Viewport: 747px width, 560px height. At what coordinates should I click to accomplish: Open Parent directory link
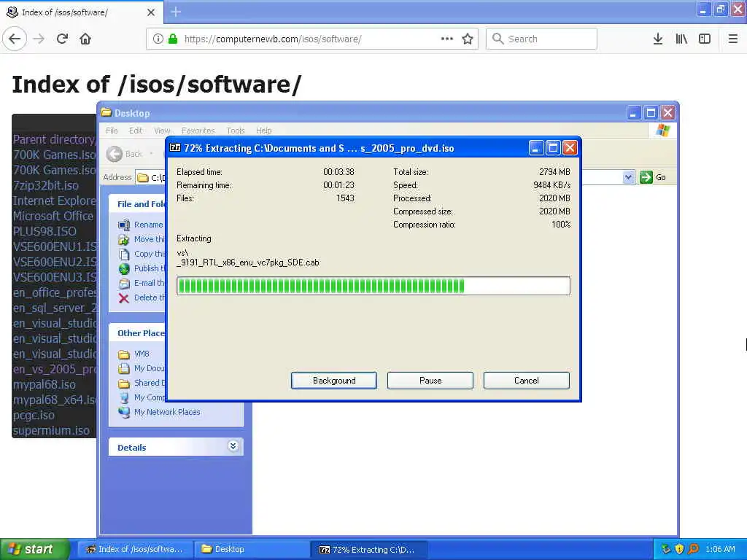pos(54,139)
